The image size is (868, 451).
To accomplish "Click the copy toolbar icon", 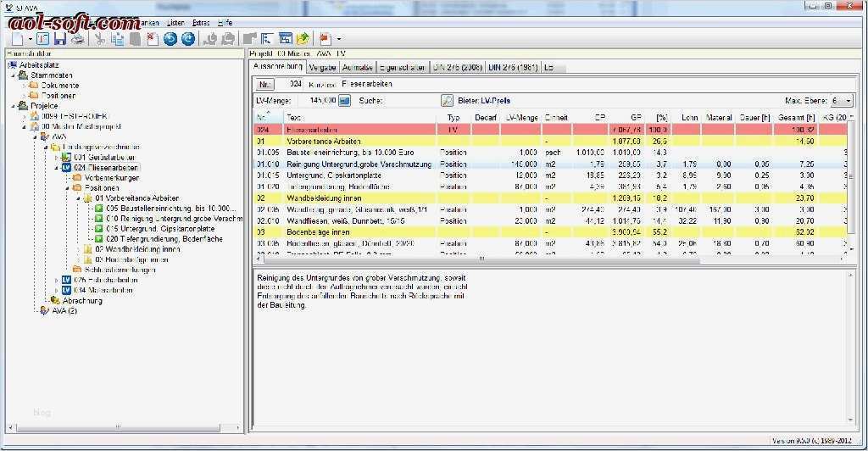I will click(x=117, y=38).
